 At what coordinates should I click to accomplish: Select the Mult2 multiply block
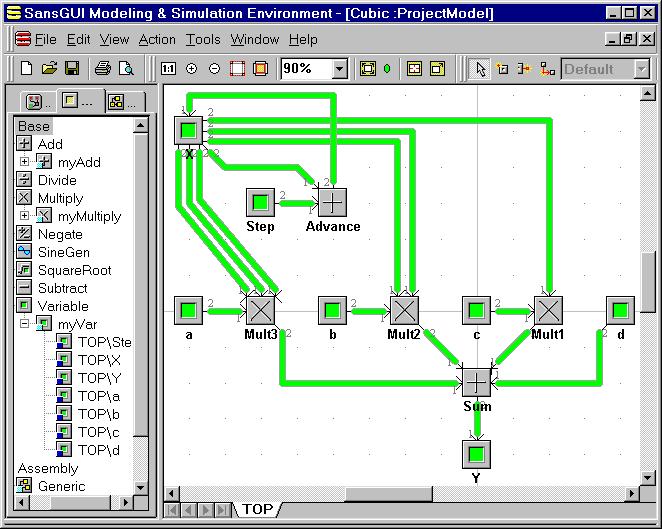[402, 310]
